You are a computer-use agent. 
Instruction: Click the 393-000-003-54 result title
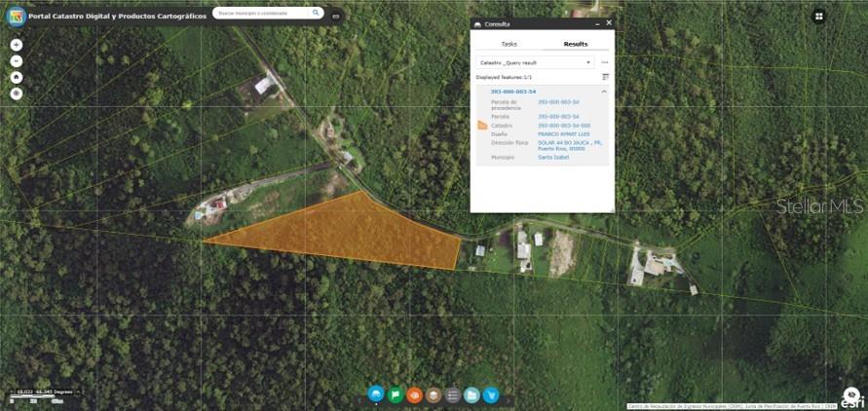point(513,92)
